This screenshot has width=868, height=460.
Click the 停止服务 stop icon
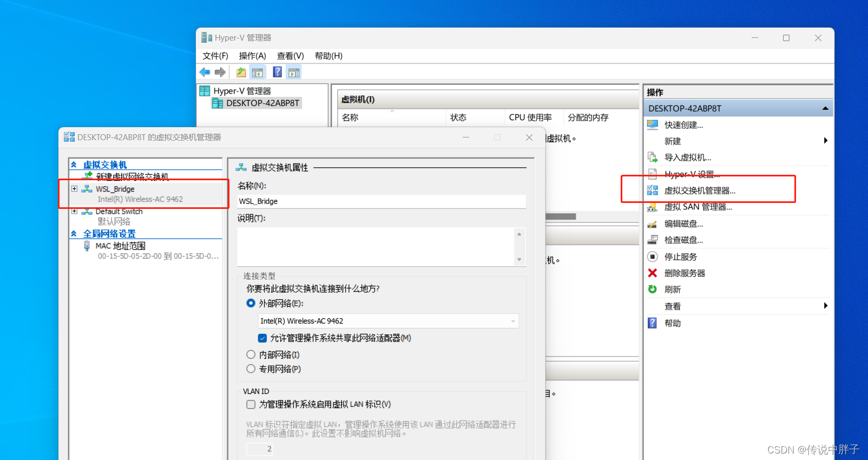pyautogui.click(x=653, y=257)
